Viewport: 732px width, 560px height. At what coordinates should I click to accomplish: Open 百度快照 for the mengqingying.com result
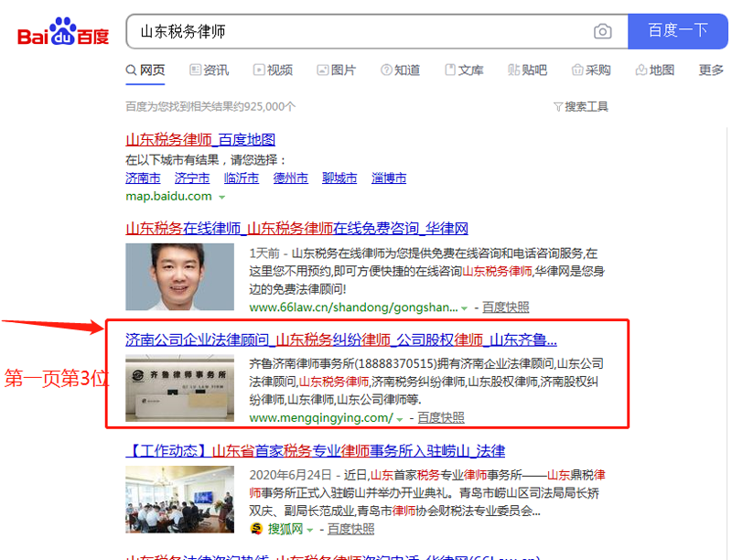[441, 418]
